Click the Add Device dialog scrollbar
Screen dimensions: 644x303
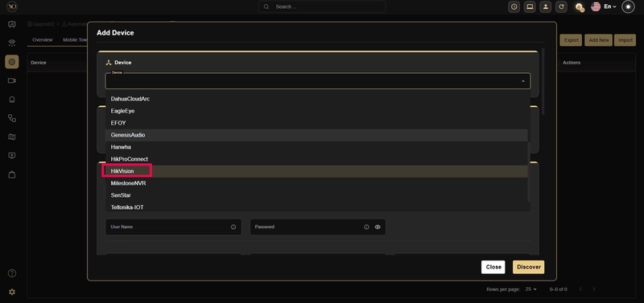coord(543,81)
